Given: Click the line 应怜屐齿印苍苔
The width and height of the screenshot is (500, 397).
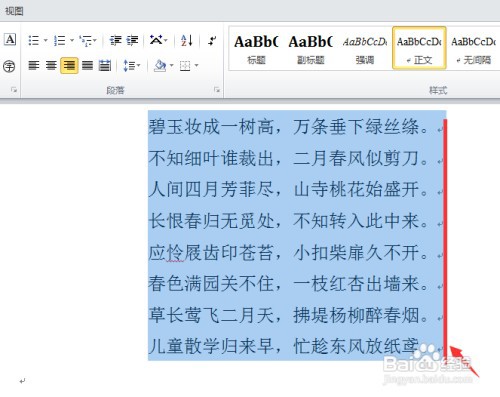Looking at the screenshot, I should [211, 252].
